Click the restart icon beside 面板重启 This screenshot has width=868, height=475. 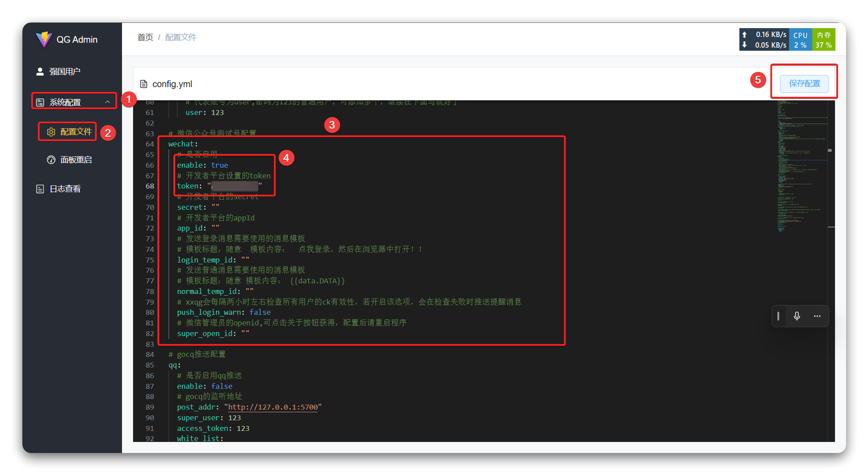(x=51, y=160)
